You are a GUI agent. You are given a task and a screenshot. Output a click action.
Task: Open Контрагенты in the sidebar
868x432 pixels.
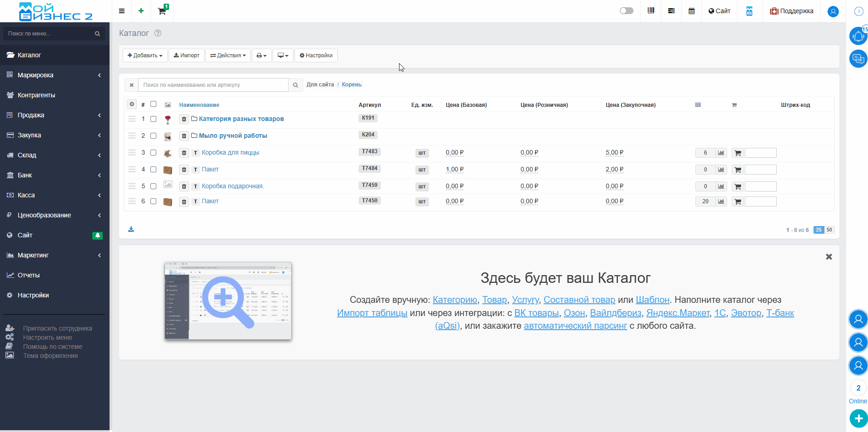[36, 95]
